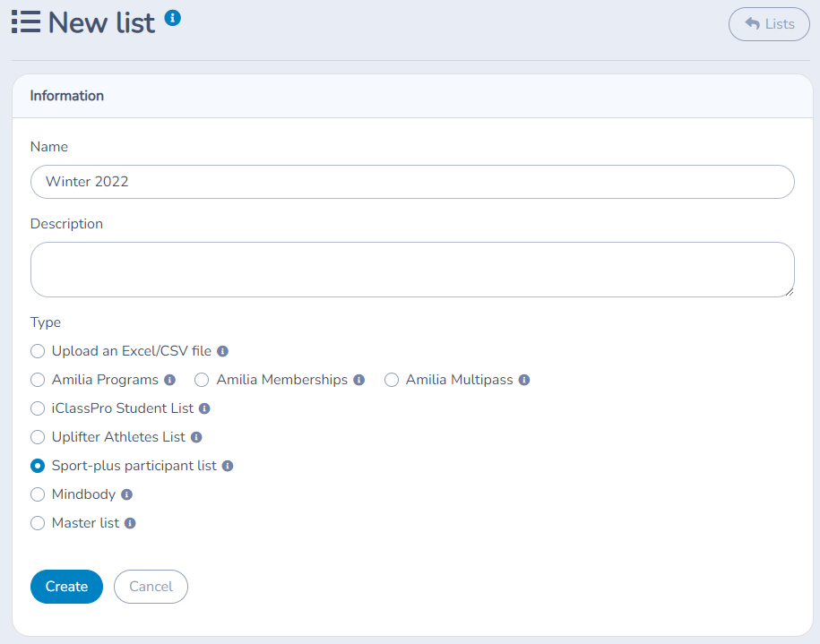Screen dimensions: 820x644
Task: Click the info icon beside New list title
Action: tap(173, 18)
